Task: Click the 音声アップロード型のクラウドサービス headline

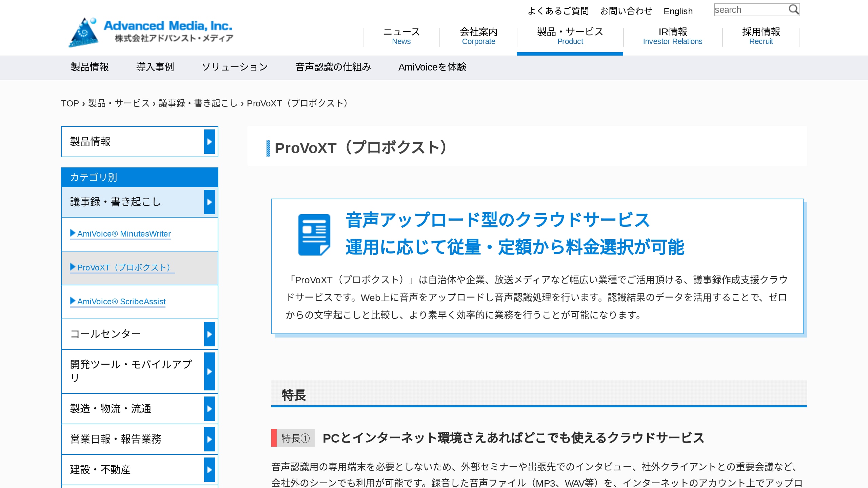Action: tap(498, 220)
